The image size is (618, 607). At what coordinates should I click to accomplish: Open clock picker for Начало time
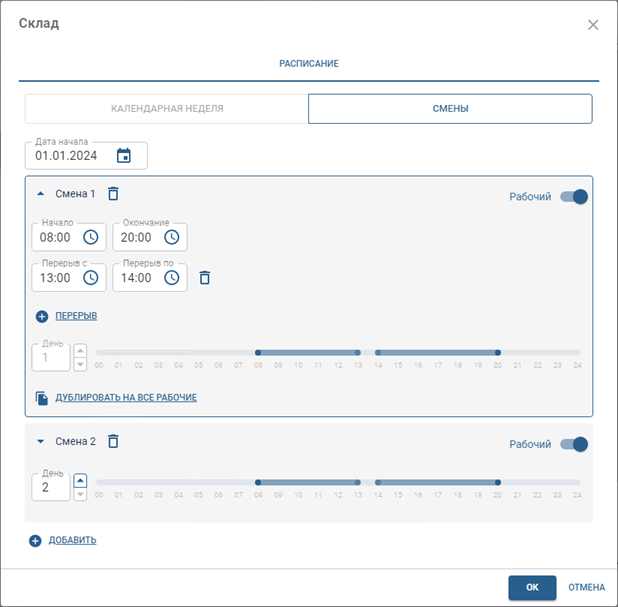[x=90, y=237]
